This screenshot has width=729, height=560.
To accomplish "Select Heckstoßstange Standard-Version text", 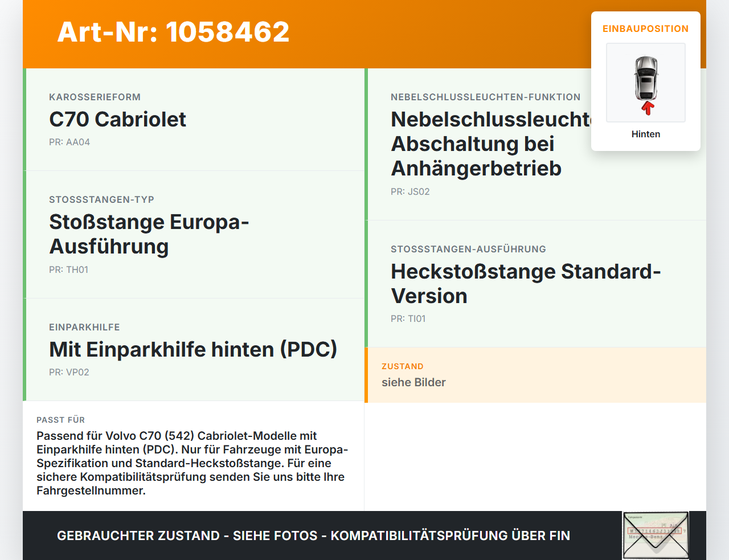I will tap(526, 284).
